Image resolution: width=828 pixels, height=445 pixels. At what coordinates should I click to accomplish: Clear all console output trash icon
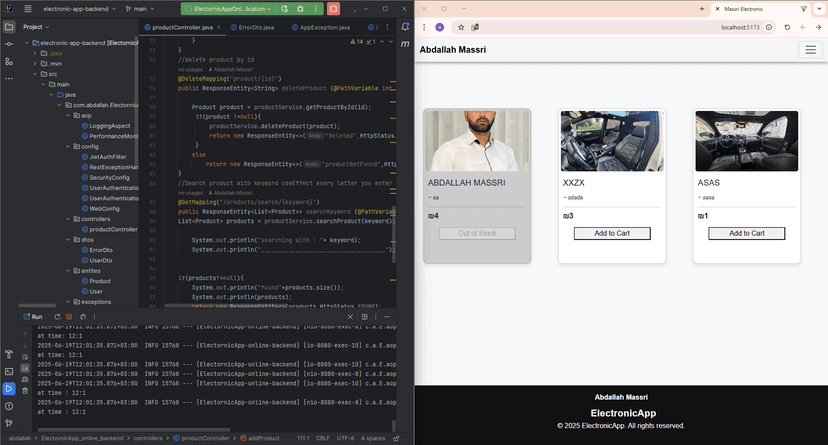click(25, 391)
